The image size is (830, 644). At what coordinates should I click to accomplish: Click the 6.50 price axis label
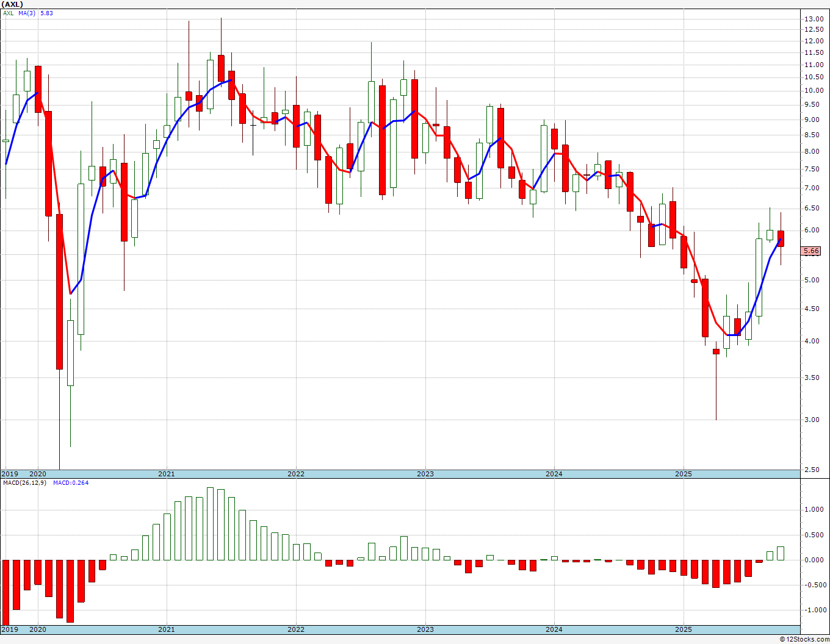point(812,208)
